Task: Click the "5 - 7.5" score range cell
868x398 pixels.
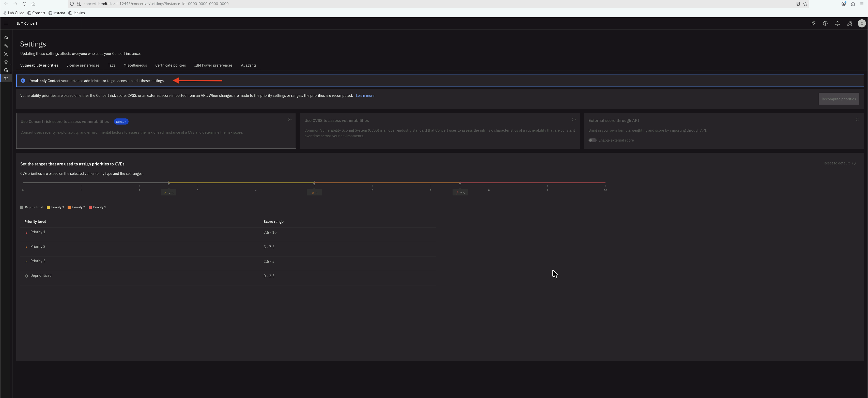Action: pyautogui.click(x=269, y=247)
